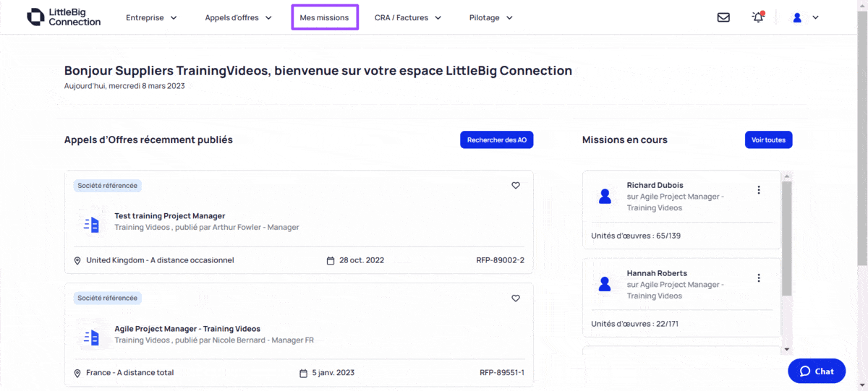The image size is (868, 391).
Task: Click the Hannah Roberts mission name
Action: 657,273
